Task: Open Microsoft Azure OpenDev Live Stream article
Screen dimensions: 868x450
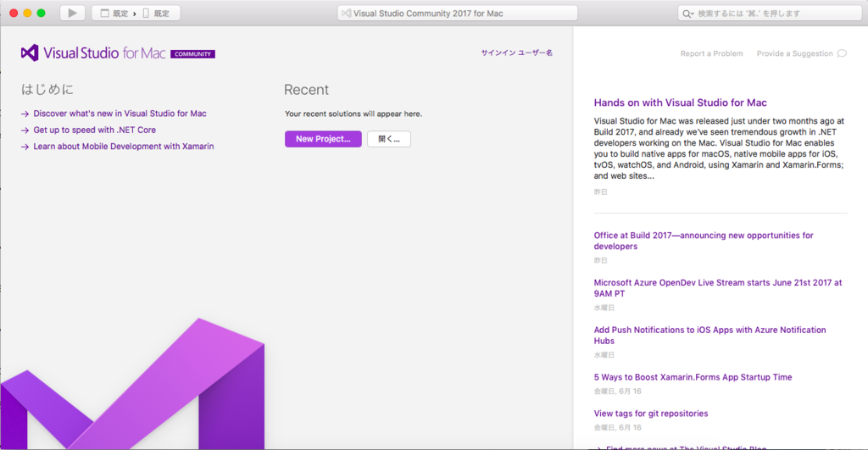Action: pos(718,288)
